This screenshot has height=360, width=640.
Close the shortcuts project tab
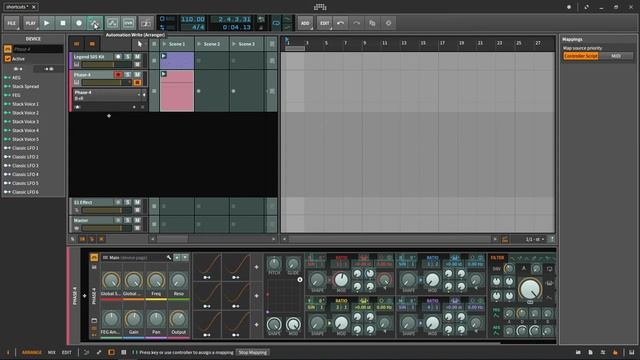[x=34, y=7]
